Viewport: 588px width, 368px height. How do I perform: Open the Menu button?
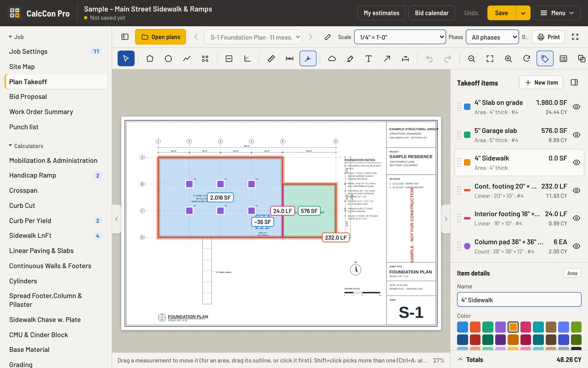557,13
